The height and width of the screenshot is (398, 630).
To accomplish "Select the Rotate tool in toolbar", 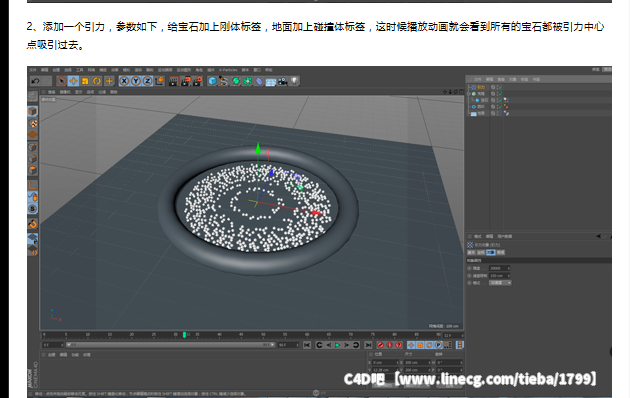I will (97, 81).
